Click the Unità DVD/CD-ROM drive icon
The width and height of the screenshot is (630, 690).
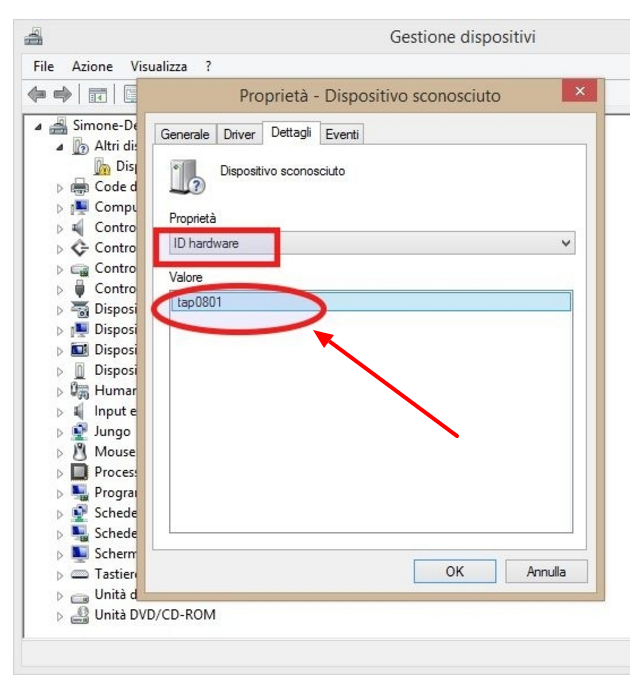(80, 615)
